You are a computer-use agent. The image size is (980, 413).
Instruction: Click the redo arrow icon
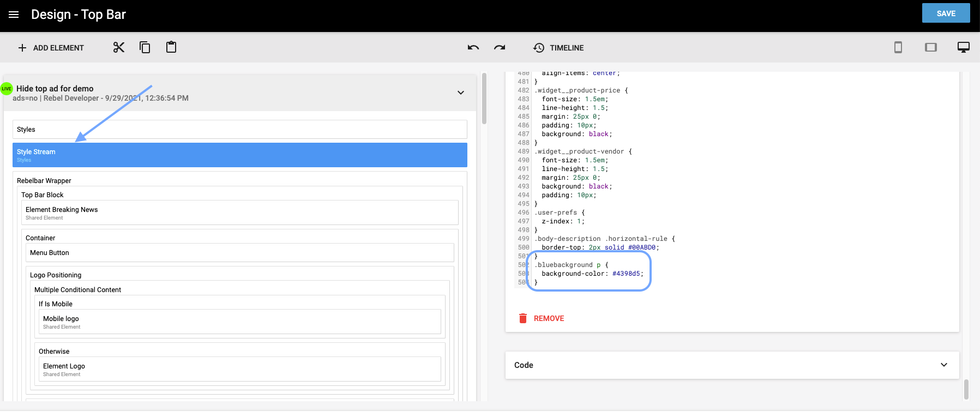pos(499,48)
